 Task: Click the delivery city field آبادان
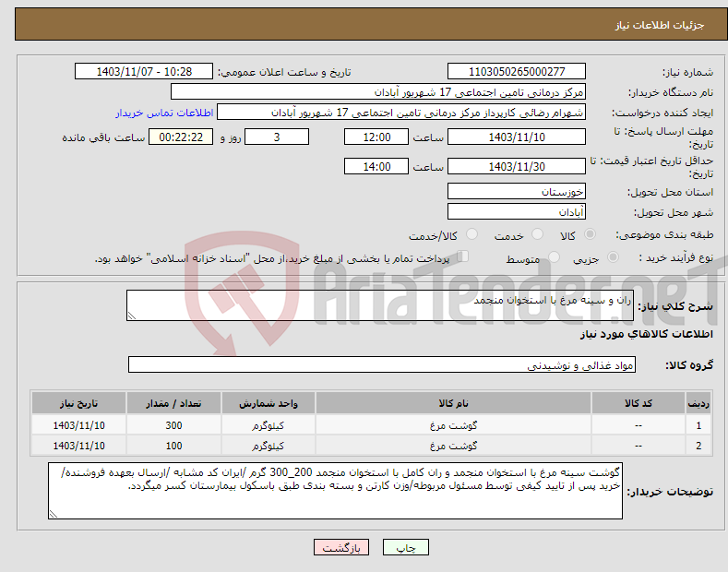click(x=517, y=211)
